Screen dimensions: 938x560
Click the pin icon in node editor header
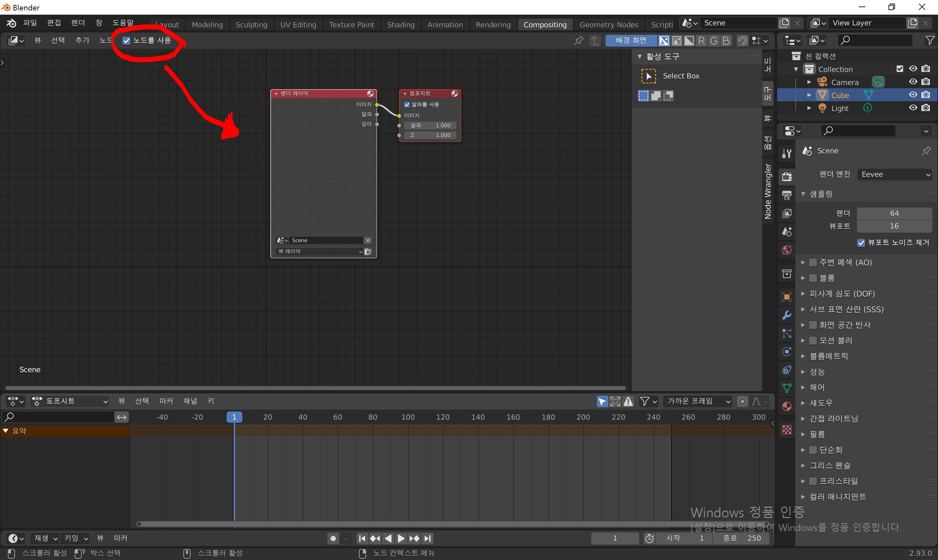[x=578, y=40]
